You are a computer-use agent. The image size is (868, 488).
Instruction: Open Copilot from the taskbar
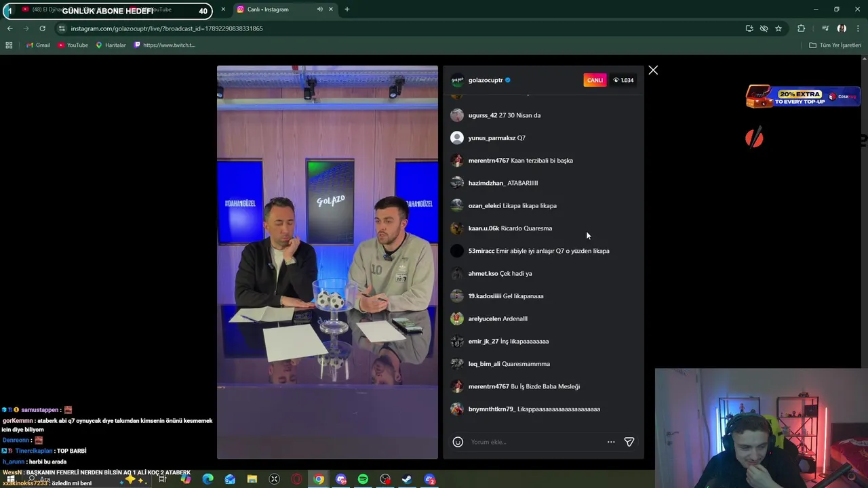(186, 479)
